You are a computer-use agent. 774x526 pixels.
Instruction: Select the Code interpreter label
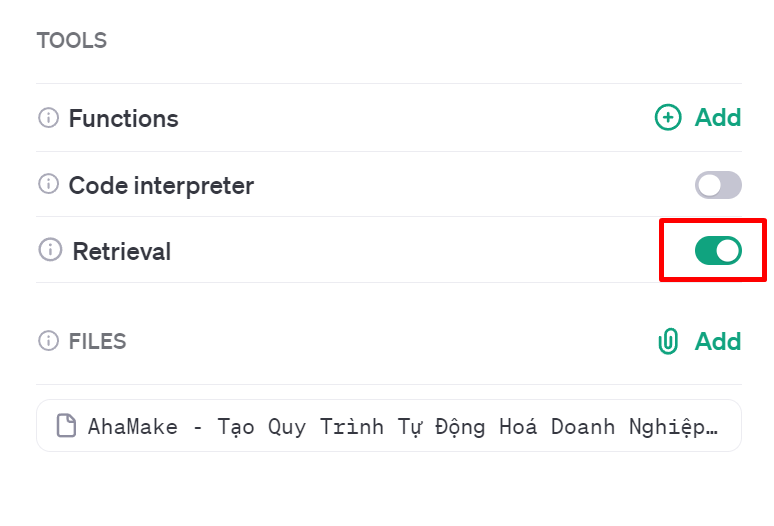pyautogui.click(x=161, y=186)
